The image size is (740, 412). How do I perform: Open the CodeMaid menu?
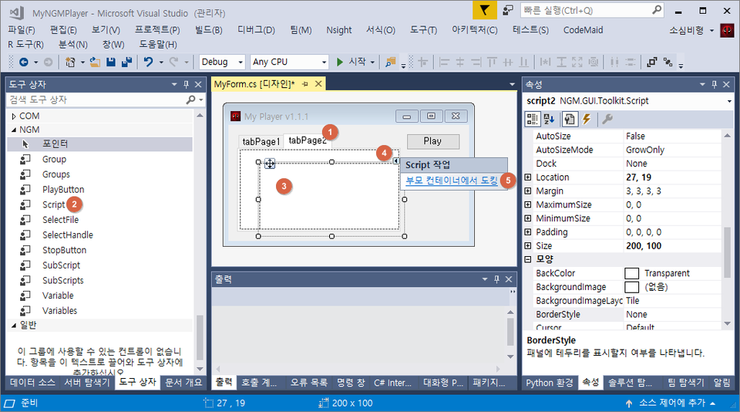coord(583,30)
